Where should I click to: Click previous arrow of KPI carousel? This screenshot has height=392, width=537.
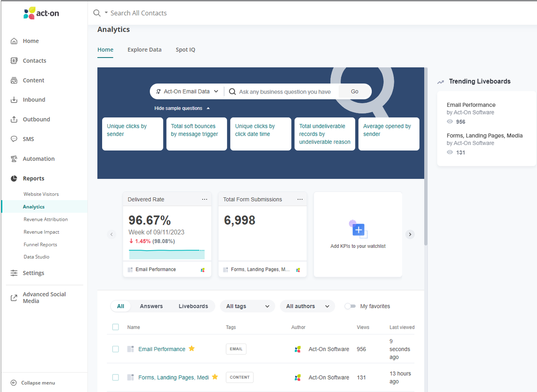click(112, 234)
